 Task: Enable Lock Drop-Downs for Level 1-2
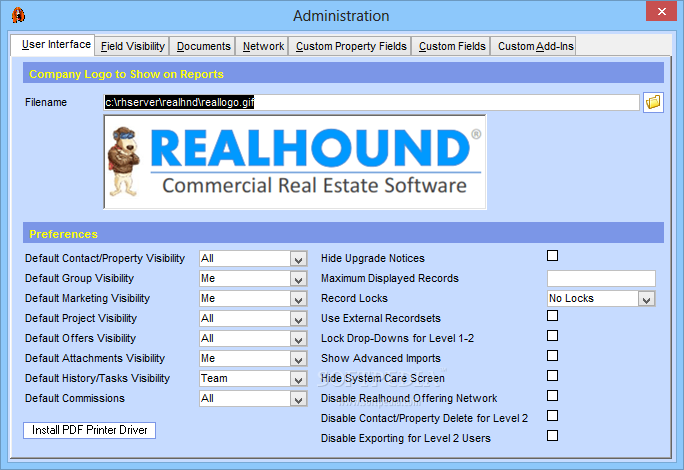pos(552,336)
